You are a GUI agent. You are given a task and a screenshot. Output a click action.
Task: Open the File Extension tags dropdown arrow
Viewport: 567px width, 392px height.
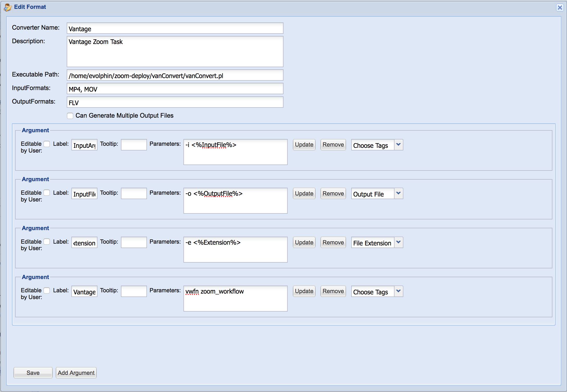[398, 243]
